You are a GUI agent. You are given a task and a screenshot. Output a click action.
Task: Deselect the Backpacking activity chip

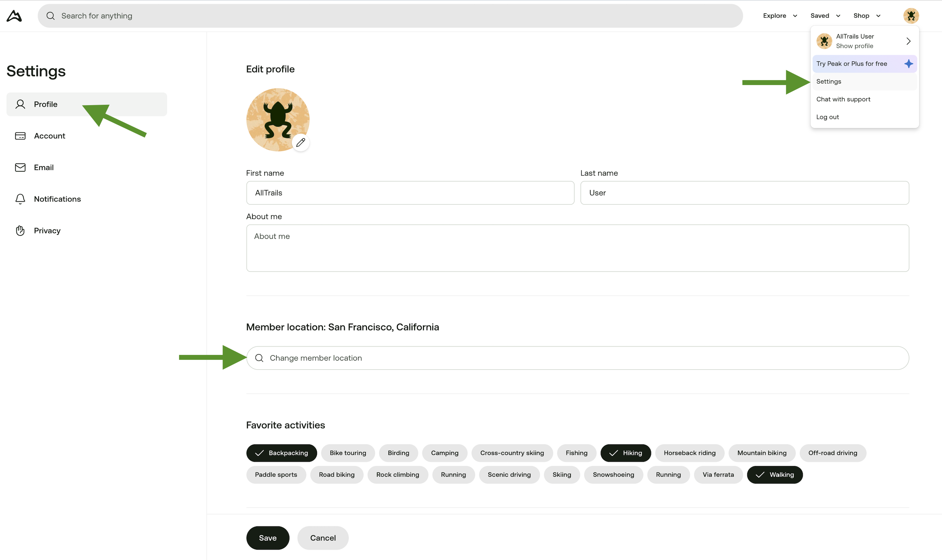pyautogui.click(x=281, y=453)
